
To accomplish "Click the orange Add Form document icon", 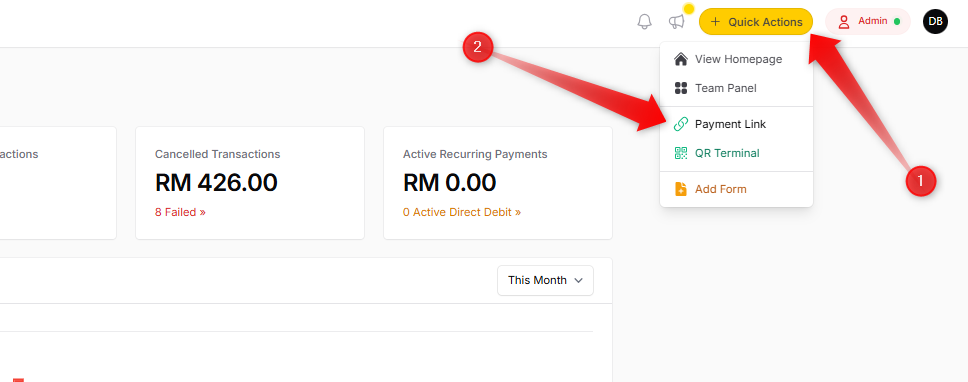I will coord(680,189).
